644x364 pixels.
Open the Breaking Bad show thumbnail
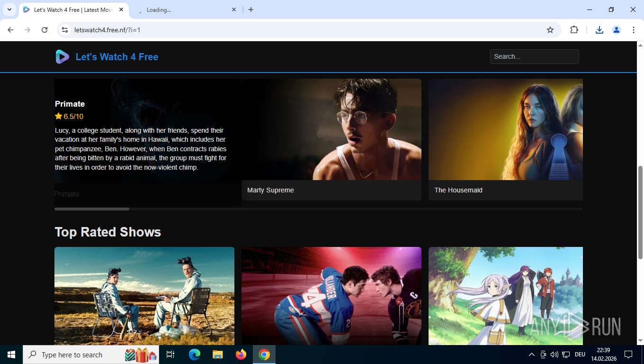tap(144, 296)
